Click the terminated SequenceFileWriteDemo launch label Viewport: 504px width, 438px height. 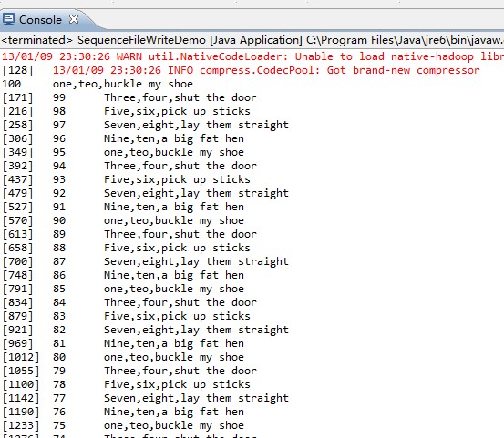pos(252,40)
